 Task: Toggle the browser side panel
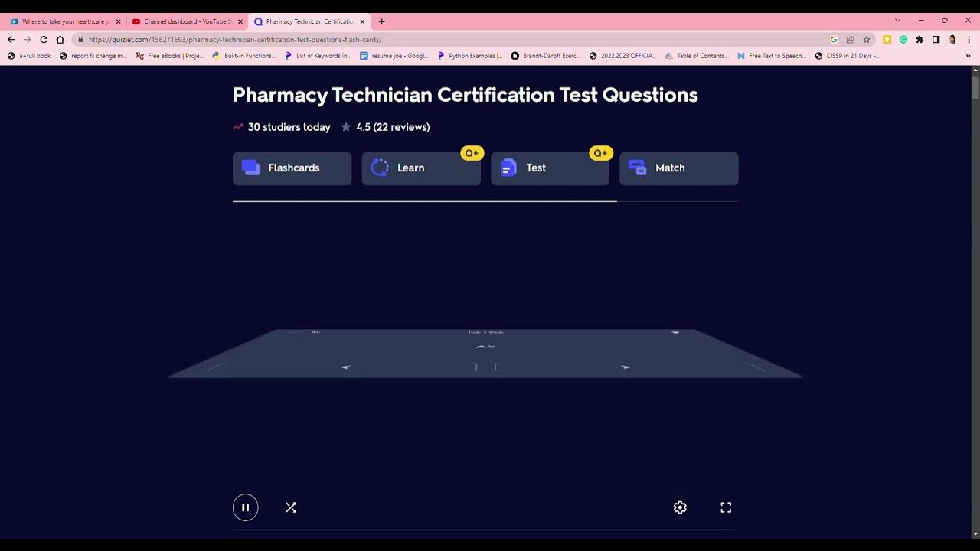coord(936,39)
